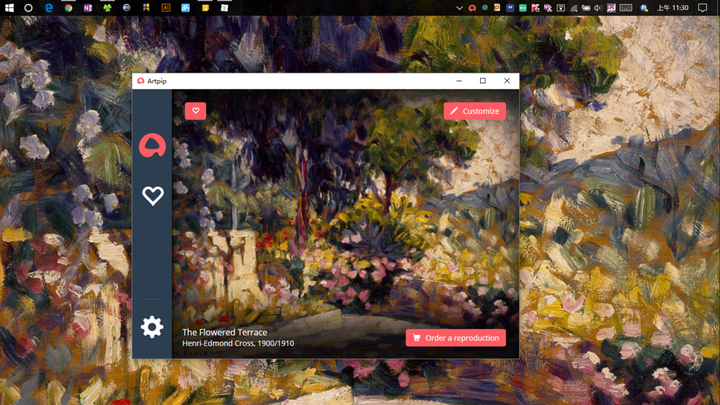Image resolution: width=720 pixels, height=405 pixels.
Task: Click the painting title The Flowered Terrace
Action: [225, 332]
